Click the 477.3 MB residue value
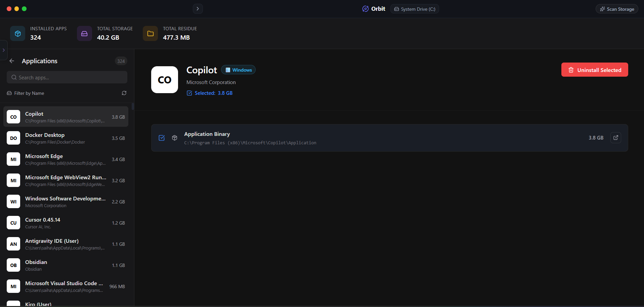Image resolution: width=644 pixels, height=307 pixels. pos(176,37)
